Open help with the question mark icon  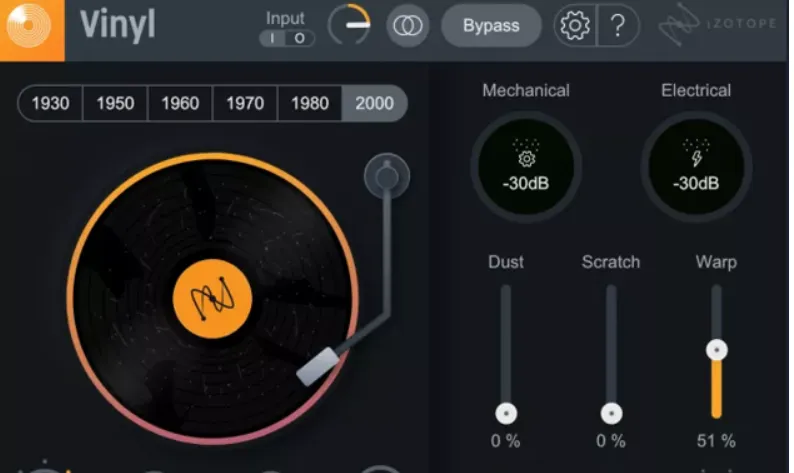click(618, 25)
